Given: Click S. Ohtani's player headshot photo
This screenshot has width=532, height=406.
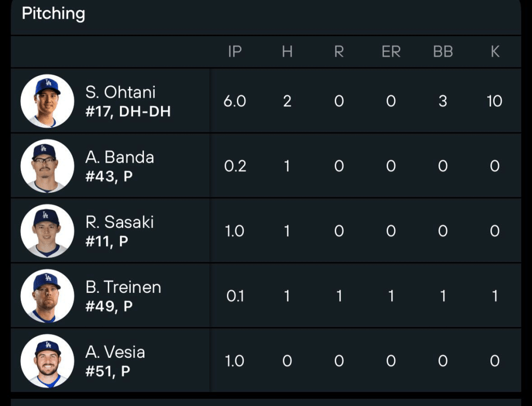Looking at the screenshot, I should click(47, 100).
